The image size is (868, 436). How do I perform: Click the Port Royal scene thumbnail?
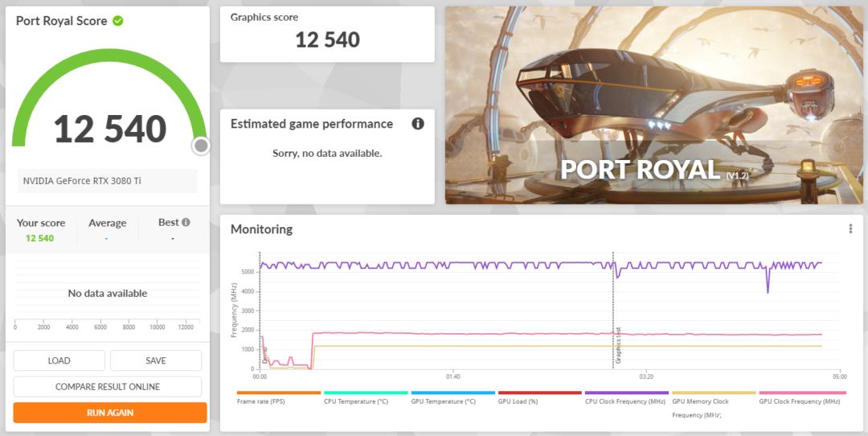[653, 105]
